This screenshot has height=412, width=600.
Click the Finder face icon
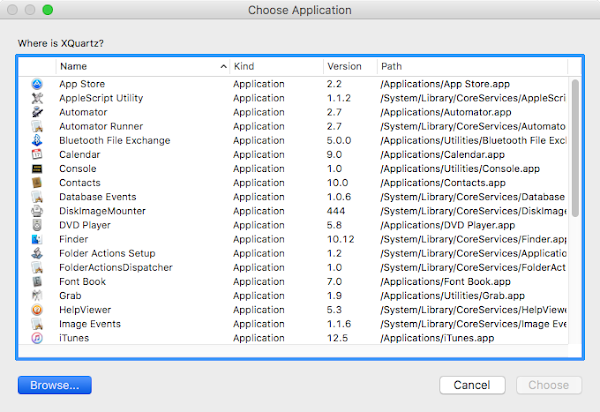pyautogui.click(x=37, y=239)
